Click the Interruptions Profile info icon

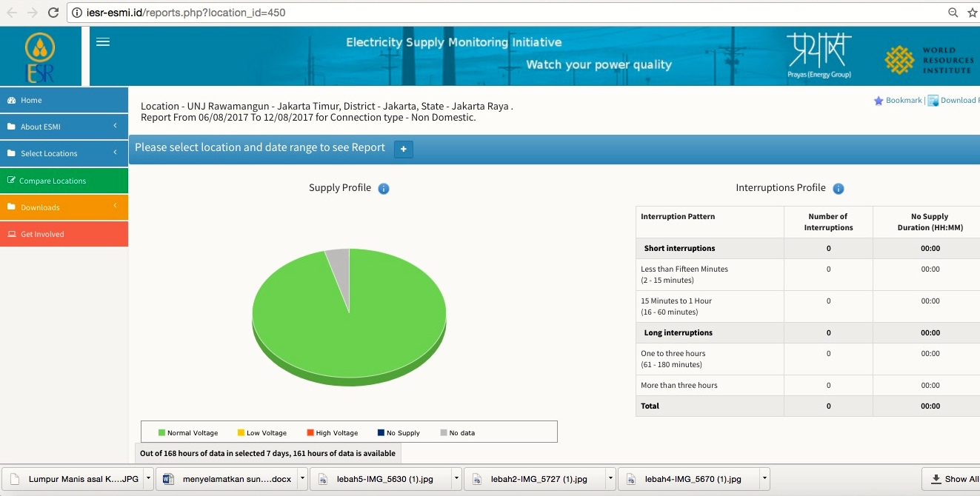click(x=839, y=189)
